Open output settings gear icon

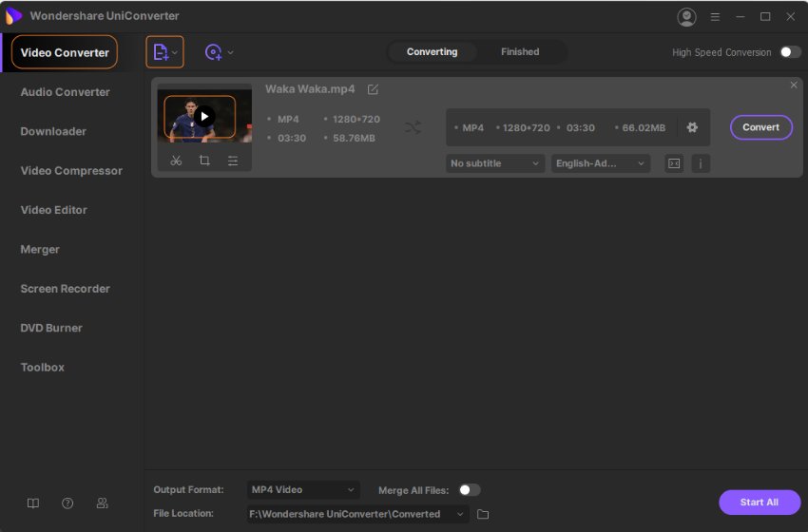[x=692, y=127]
